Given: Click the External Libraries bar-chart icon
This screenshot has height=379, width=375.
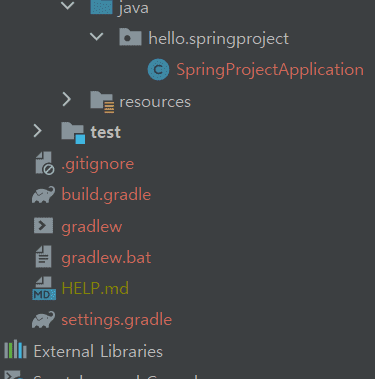Looking at the screenshot, I should [x=15, y=349].
